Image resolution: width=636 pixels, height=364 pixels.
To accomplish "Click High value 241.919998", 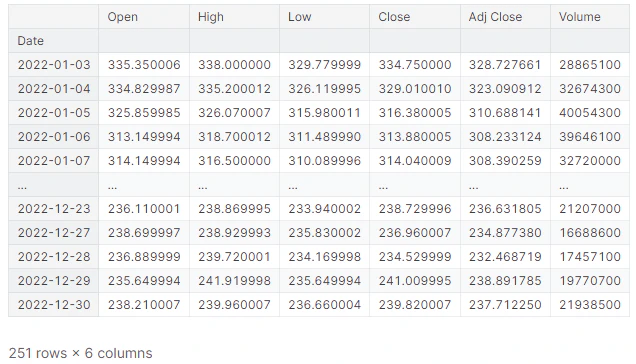I will point(234,280).
